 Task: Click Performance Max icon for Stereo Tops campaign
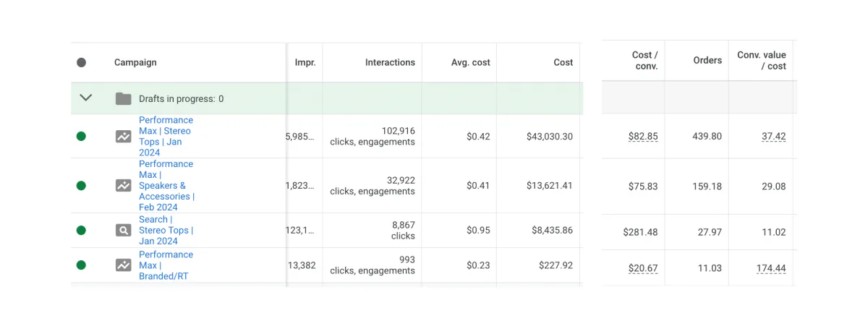point(123,136)
